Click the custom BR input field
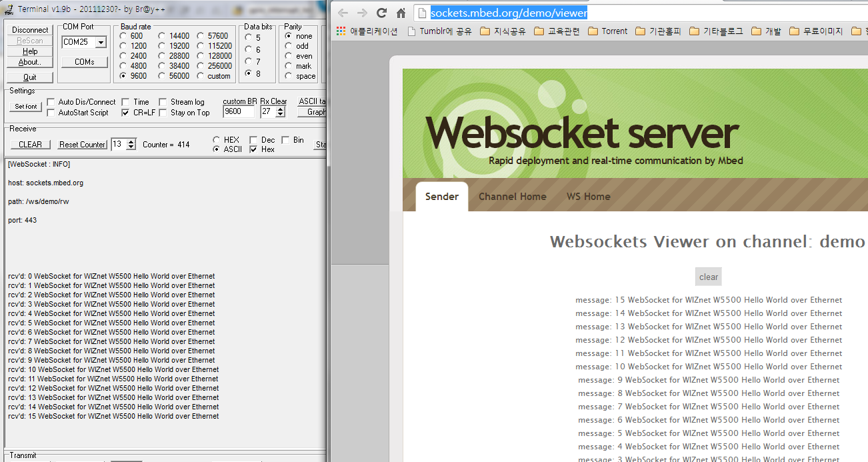 coord(238,112)
